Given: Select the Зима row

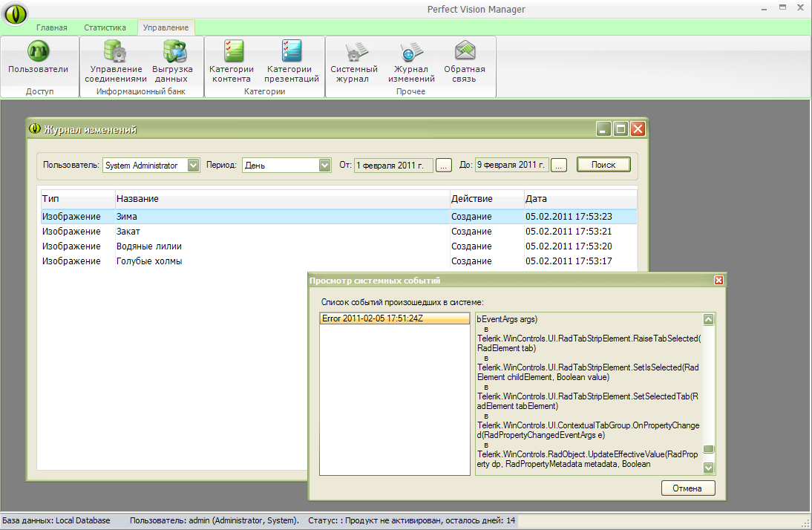Looking at the screenshot, I should (x=338, y=217).
